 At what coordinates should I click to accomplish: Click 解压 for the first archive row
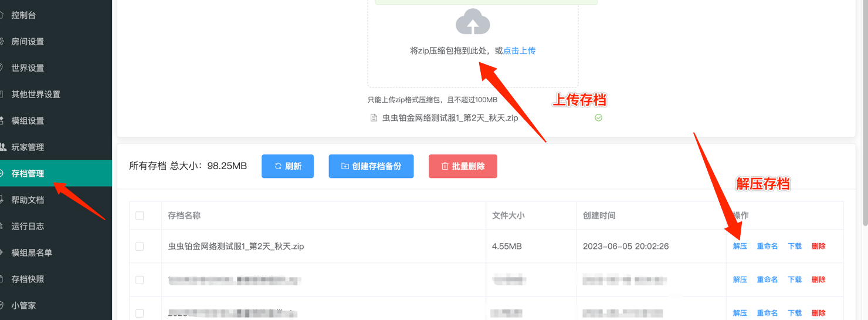click(x=740, y=247)
